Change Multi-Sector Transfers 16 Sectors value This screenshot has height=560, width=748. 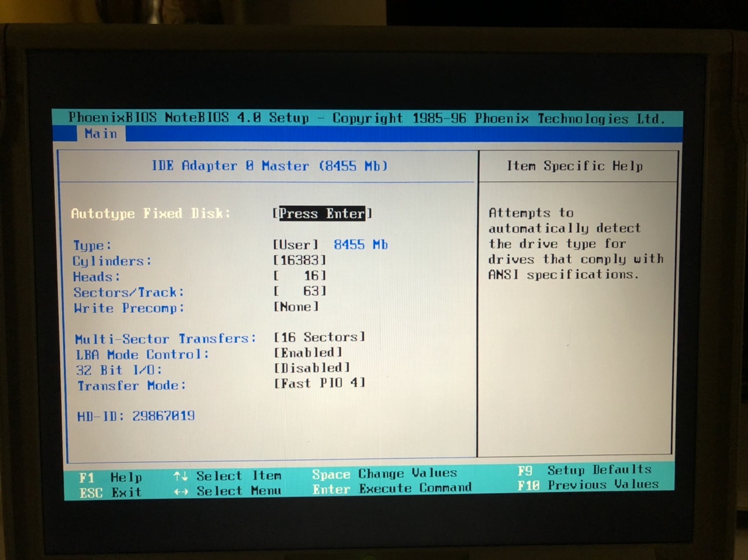(319, 337)
